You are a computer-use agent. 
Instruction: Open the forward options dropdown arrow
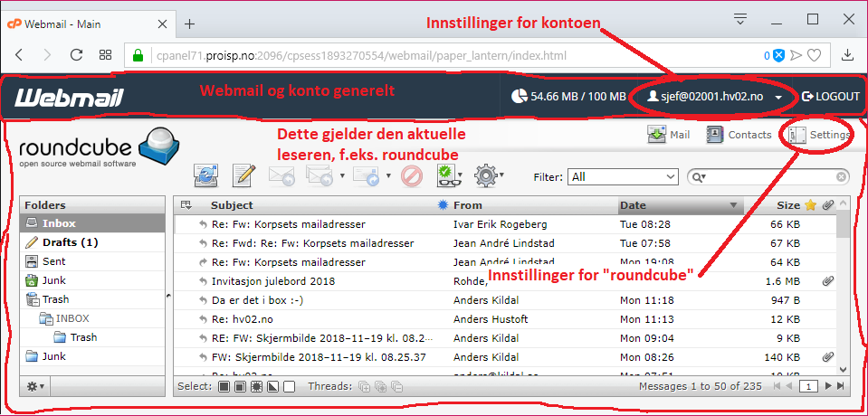tap(388, 176)
